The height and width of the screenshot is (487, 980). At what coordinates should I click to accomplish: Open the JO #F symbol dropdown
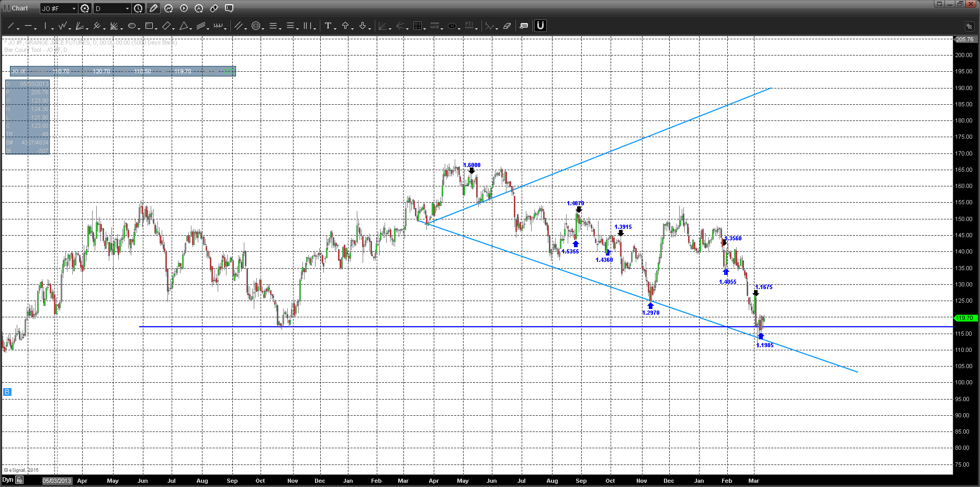59,8
